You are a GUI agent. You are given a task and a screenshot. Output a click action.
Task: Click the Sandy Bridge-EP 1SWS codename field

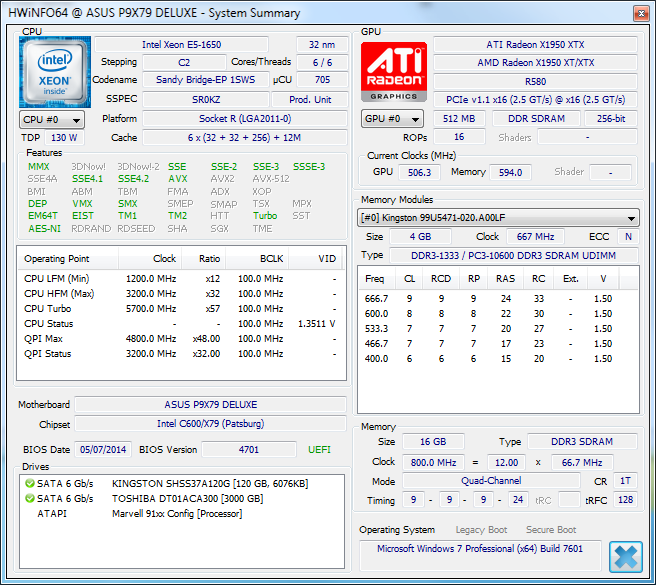(206, 80)
